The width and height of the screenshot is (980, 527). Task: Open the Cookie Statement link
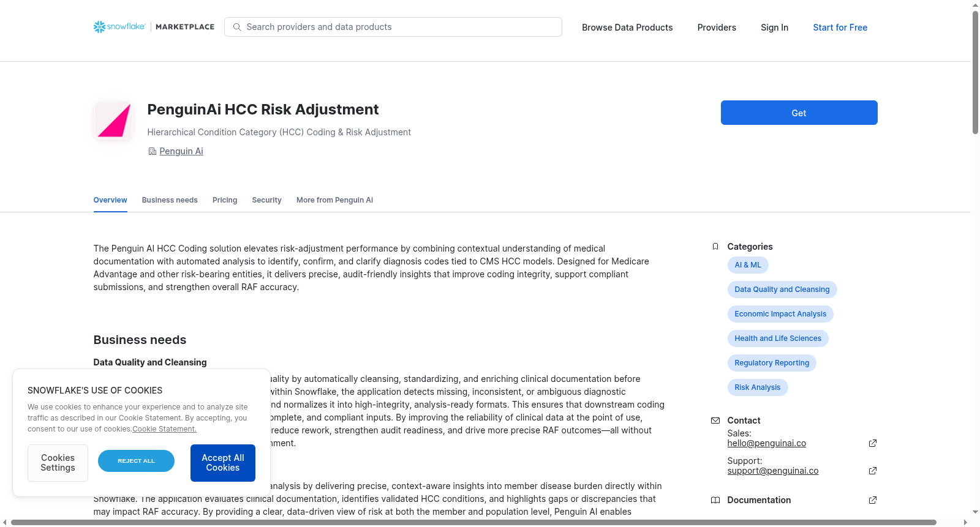(x=164, y=429)
